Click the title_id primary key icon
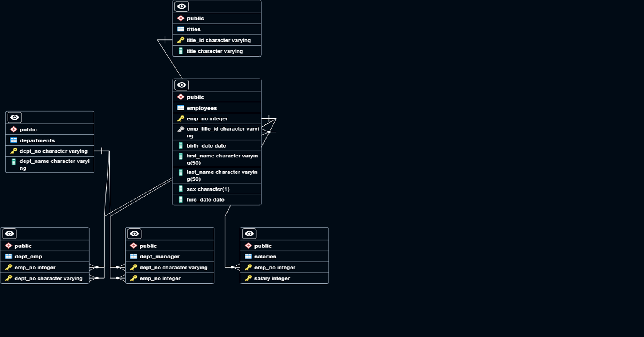644x337 pixels. coord(181,40)
